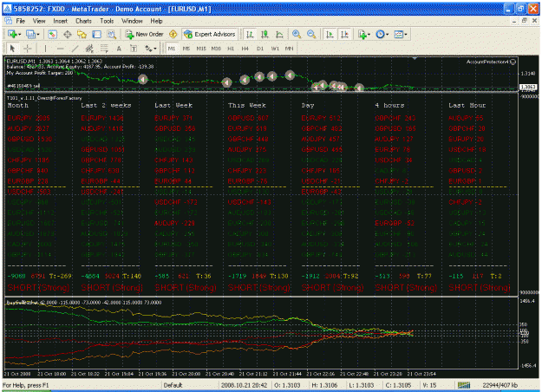Click the New Order button
The width and height of the screenshot is (542, 392).
click(144, 34)
